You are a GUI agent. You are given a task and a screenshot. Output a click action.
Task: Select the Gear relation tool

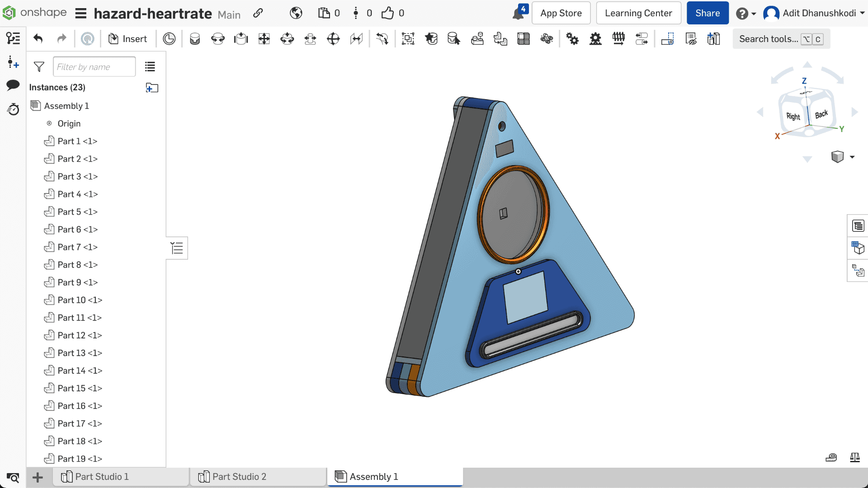(x=572, y=39)
